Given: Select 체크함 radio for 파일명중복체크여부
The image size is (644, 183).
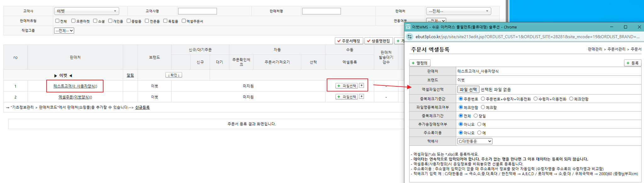Looking at the screenshot, I should click(483, 107).
